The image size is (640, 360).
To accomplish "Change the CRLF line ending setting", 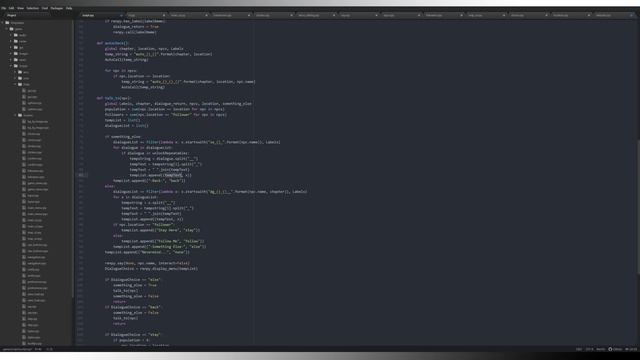I will [x=579, y=349].
